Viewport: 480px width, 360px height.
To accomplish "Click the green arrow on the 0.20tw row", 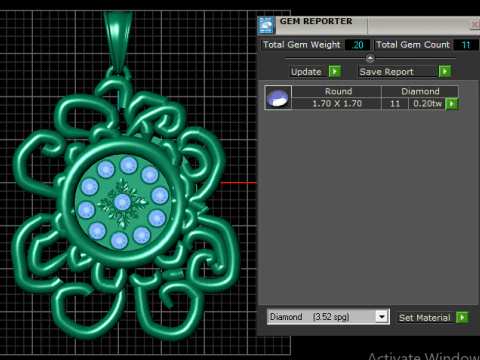I will click(x=452, y=104).
